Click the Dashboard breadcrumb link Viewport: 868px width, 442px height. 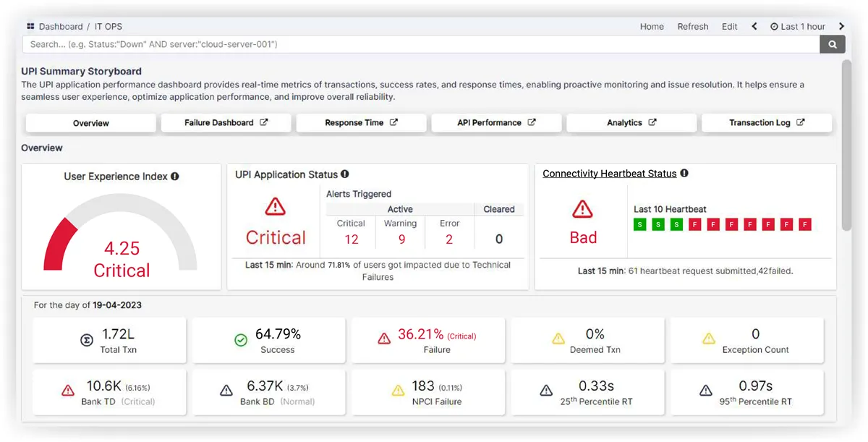click(61, 27)
